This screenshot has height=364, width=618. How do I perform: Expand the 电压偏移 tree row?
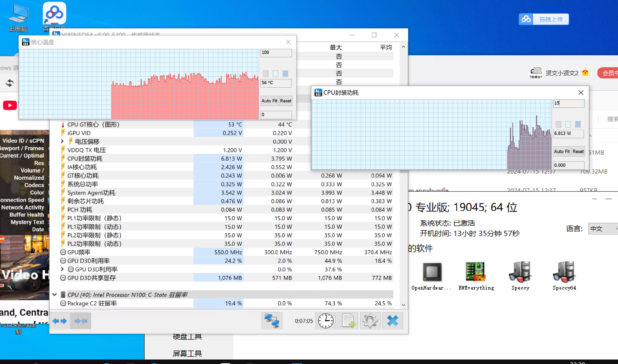pos(62,141)
